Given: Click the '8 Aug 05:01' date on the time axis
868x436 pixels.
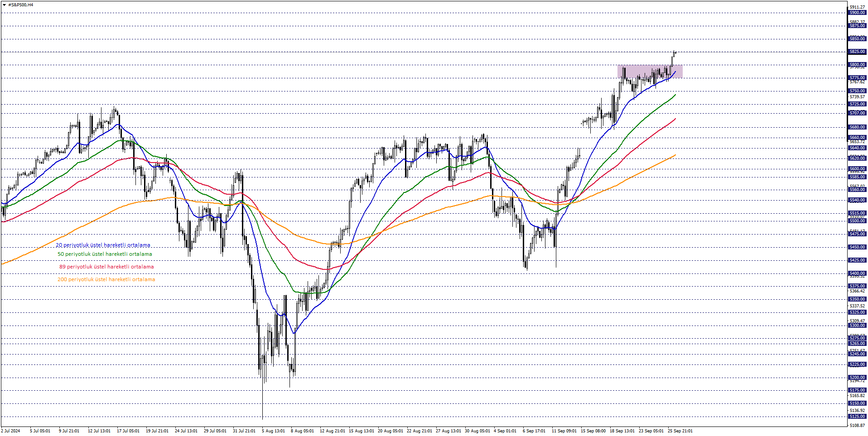Looking at the screenshot, I should pyautogui.click(x=302, y=431).
